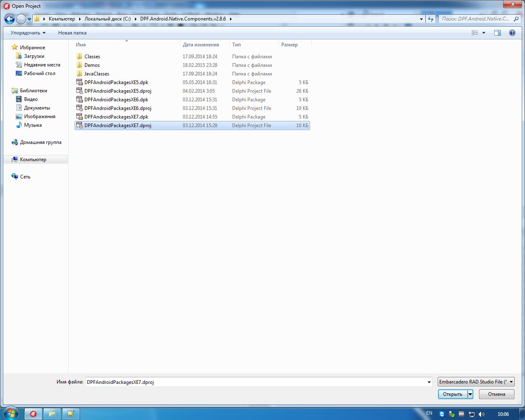Click the change view icon

point(475,33)
